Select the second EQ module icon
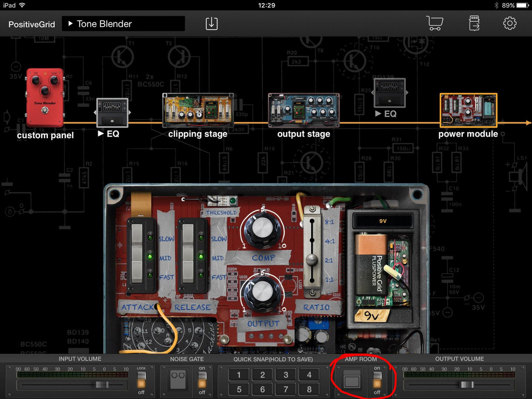Viewport: 532px width, 399px height. (x=389, y=92)
